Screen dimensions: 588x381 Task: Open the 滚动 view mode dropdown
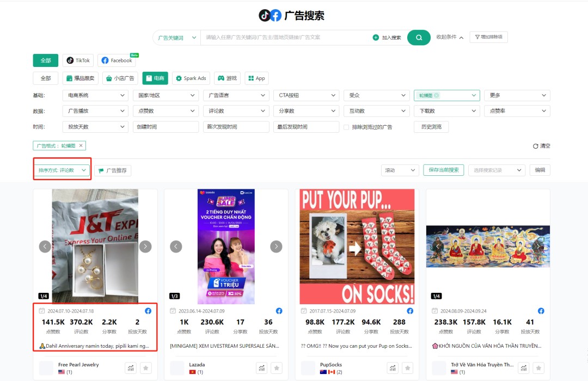tap(400, 170)
